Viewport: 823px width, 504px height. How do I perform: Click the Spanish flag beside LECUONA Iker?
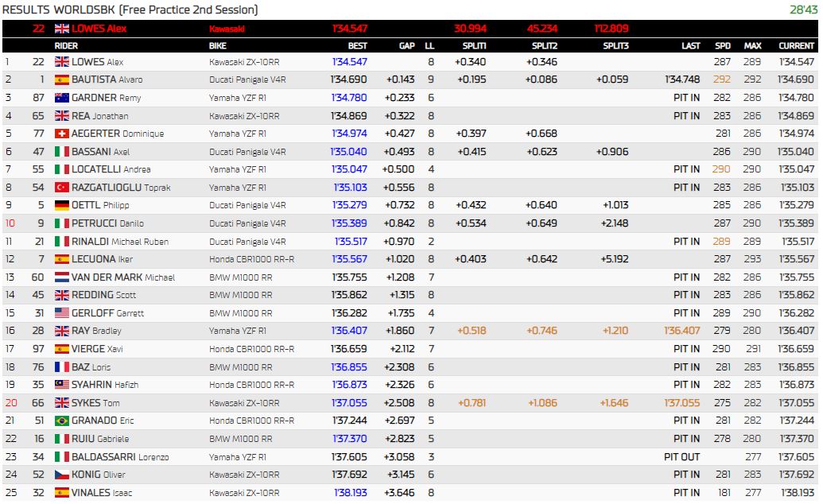click(62, 259)
